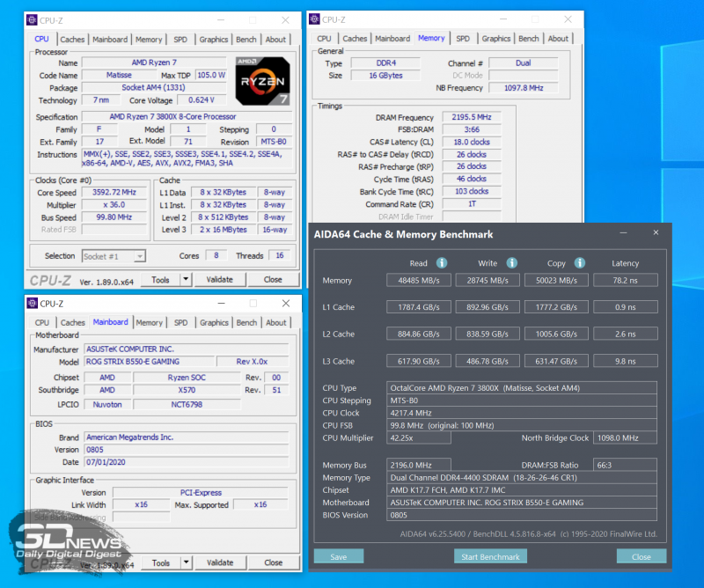Select About tab in Memory window
The height and width of the screenshot is (588, 704).
click(558, 39)
